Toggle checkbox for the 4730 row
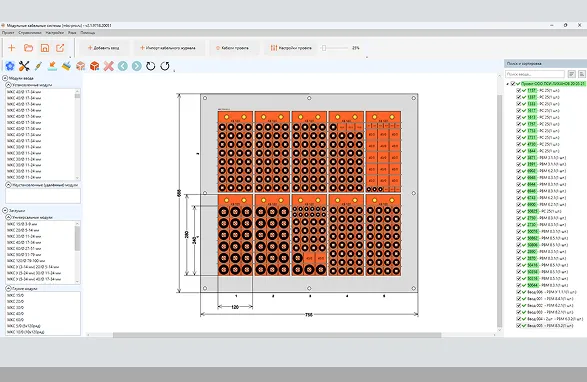 point(518,144)
